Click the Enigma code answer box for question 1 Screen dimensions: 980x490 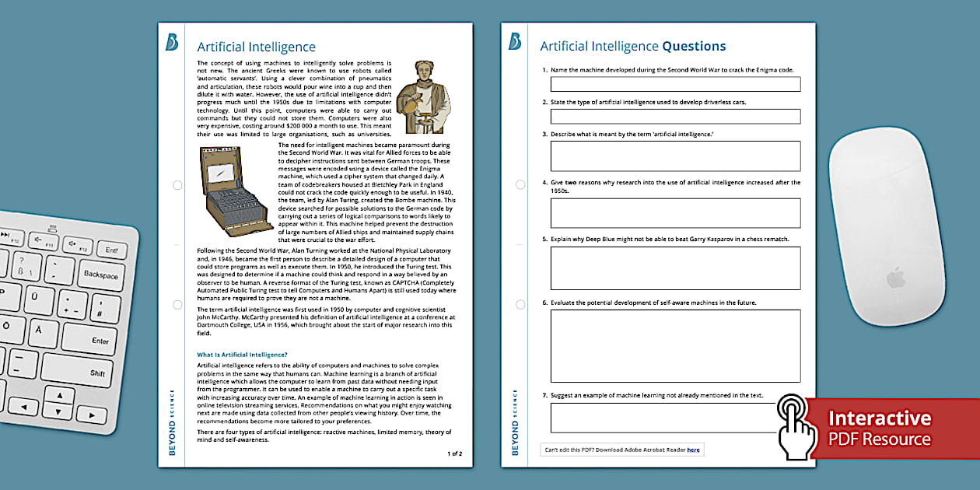point(675,83)
